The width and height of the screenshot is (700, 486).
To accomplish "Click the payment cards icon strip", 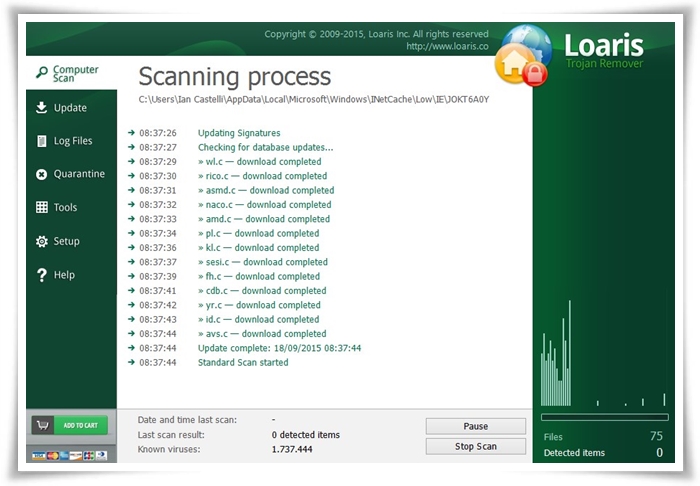I will 69,456.
